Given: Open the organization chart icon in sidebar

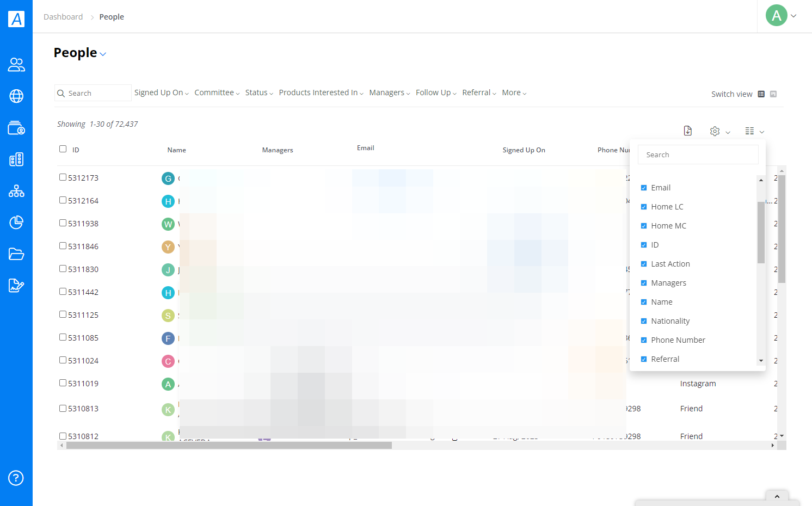Looking at the screenshot, I should pos(16,191).
